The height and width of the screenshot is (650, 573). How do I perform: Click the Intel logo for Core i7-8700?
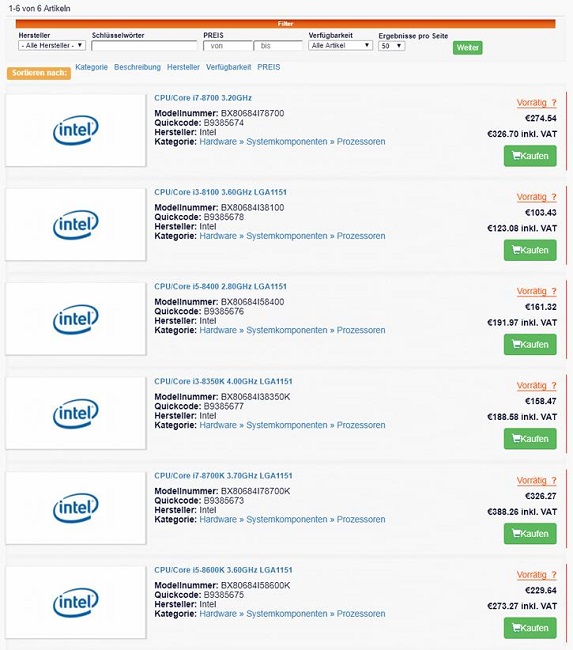pos(76,130)
